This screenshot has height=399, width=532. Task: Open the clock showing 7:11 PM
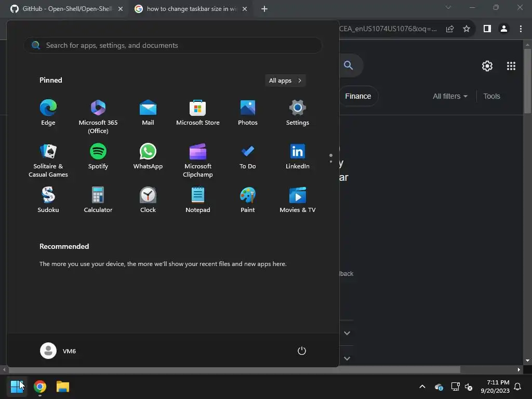point(495,387)
